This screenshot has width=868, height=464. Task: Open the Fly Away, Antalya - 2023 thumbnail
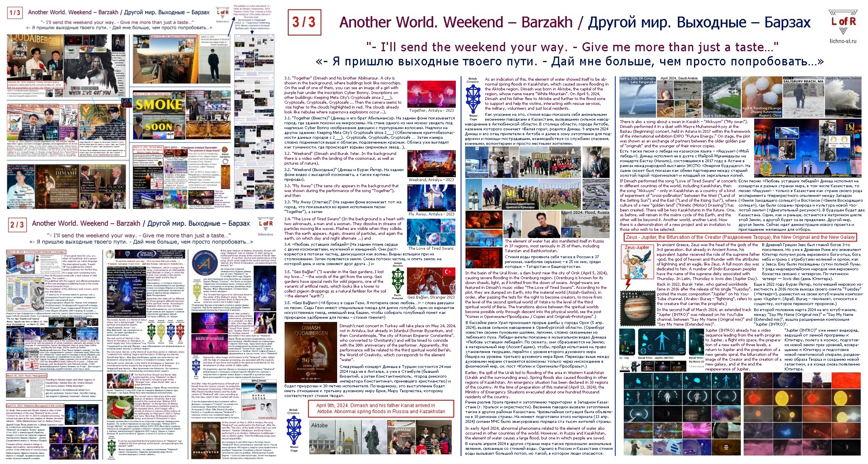click(431, 198)
